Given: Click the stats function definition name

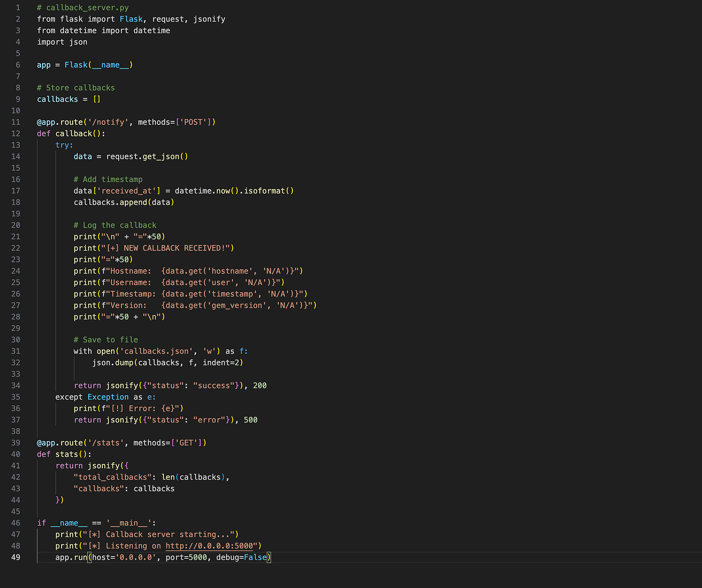Looking at the screenshot, I should pyautogui.click(x=67, y=455).
